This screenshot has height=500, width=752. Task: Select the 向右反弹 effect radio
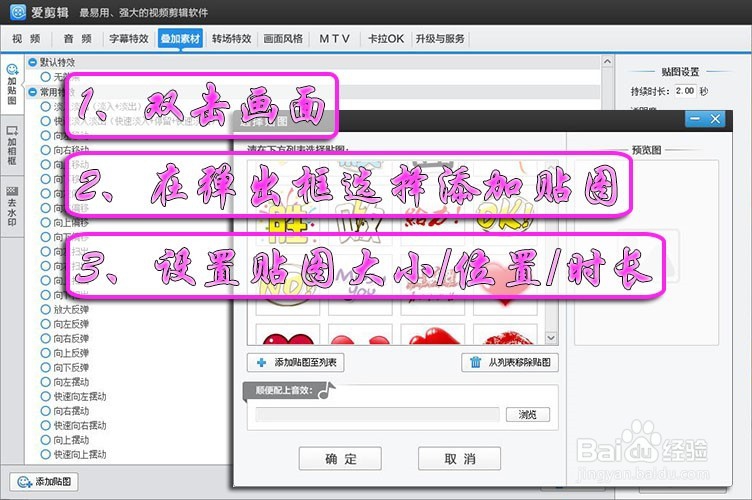coord(46,338)
